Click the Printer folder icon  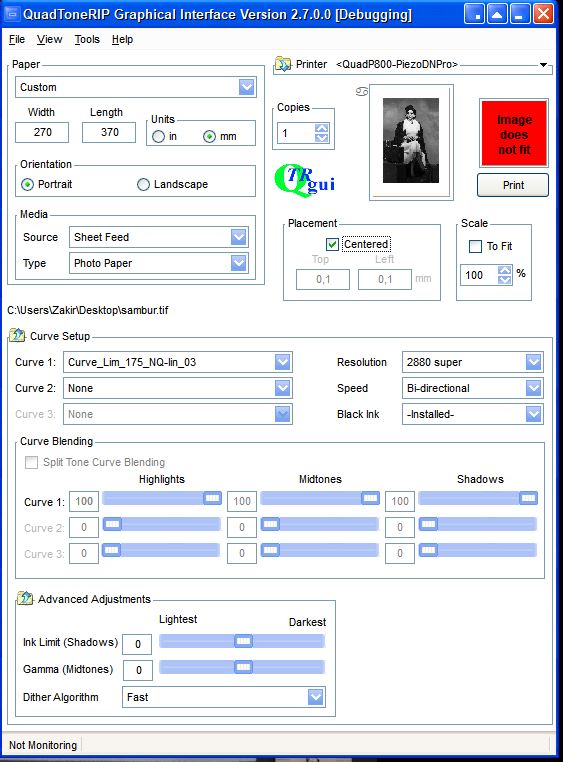[x=282, y=64]
